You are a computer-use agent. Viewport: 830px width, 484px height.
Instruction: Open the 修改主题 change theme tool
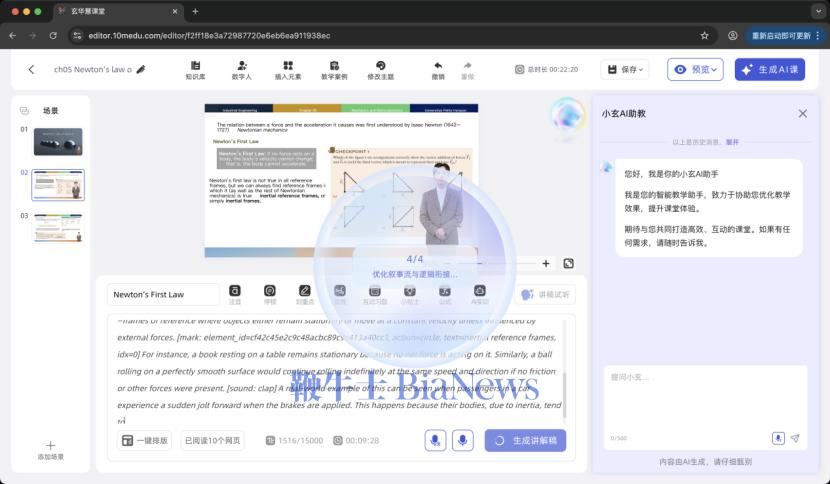click(x=381, y=69)
